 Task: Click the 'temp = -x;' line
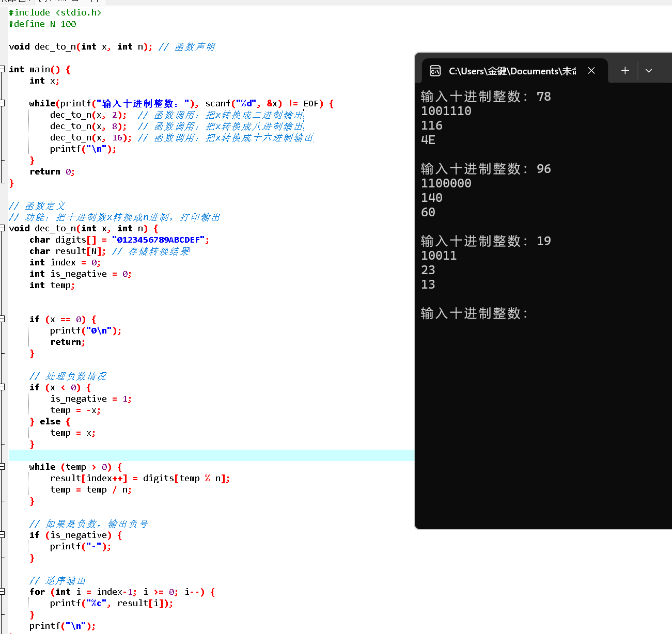pyautogui.click(x=75, y=410)
